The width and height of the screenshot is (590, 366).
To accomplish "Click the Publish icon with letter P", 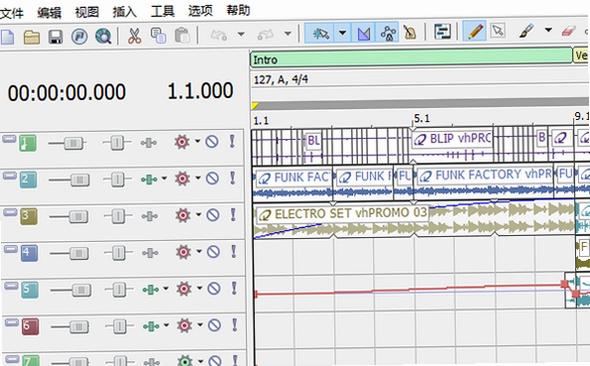I will (79, 36).
